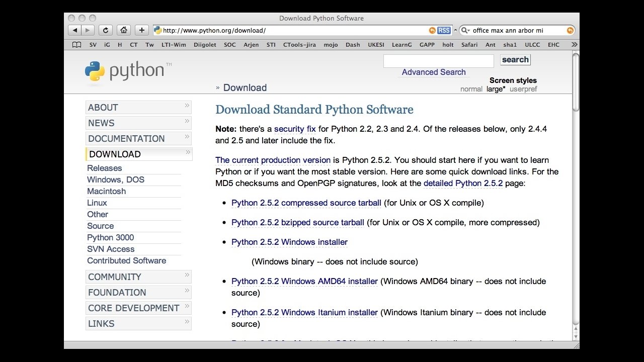
Task: Click the plus add bookmark button
Action: 142,30
